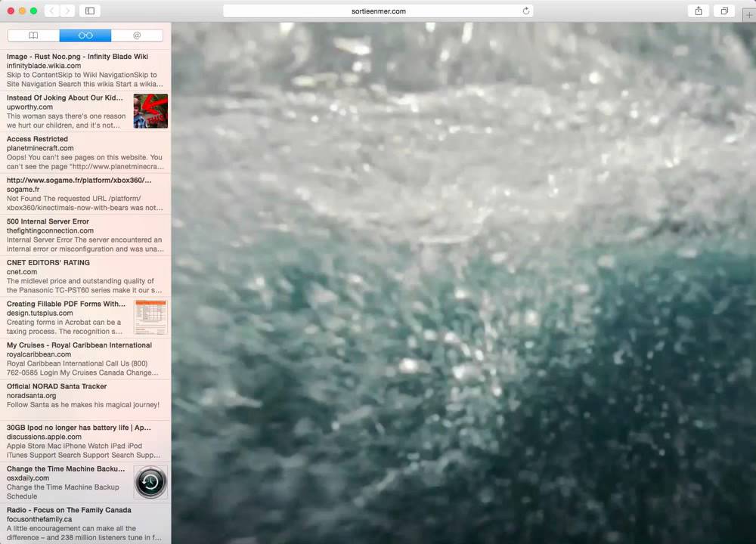Open Image - Rust Noc.png Infinity Blade Wiki

[x=85, y=70]
